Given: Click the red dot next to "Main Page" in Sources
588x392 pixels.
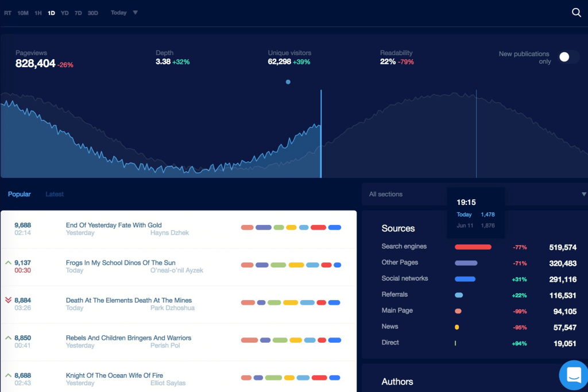Looking at the screenshot, I should pyautogui.click(x=458, y=311).
